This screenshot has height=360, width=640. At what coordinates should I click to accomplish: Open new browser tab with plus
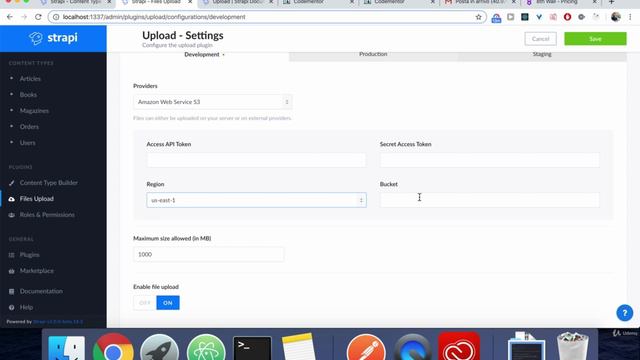(611, 2)
